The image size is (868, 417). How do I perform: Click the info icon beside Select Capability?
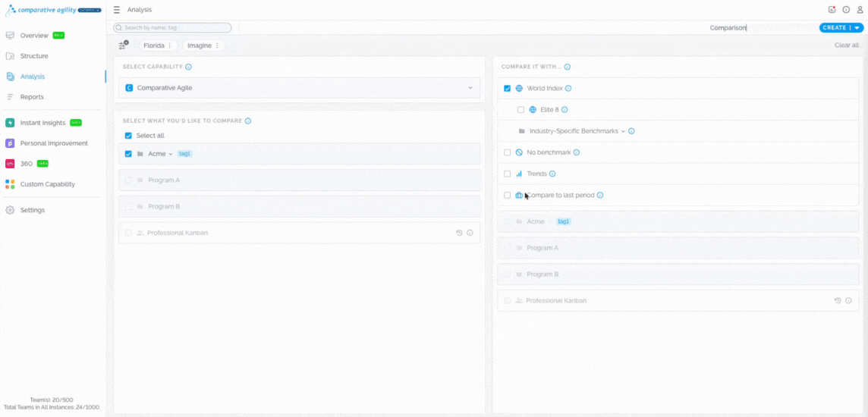click(188, 67)
